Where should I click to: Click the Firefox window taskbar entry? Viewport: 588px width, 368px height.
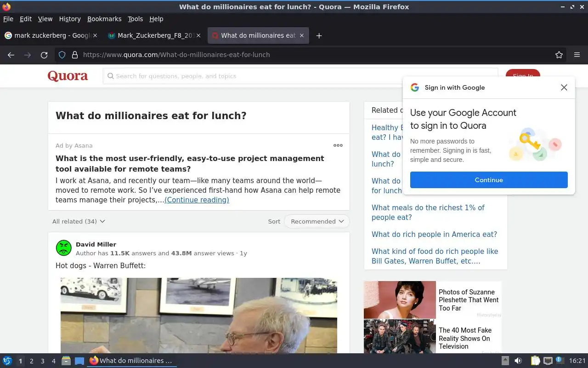pyautogui.click(x=132, y=361)
